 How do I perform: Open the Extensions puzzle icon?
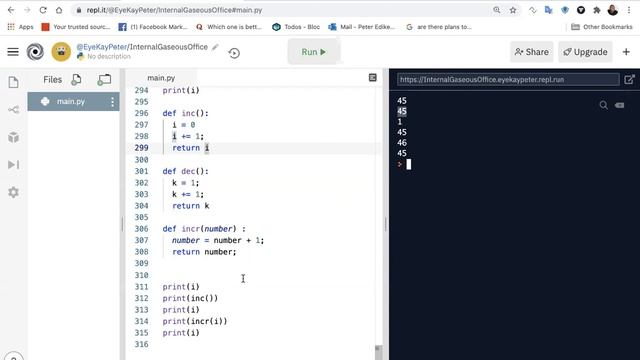pos(597,10)
